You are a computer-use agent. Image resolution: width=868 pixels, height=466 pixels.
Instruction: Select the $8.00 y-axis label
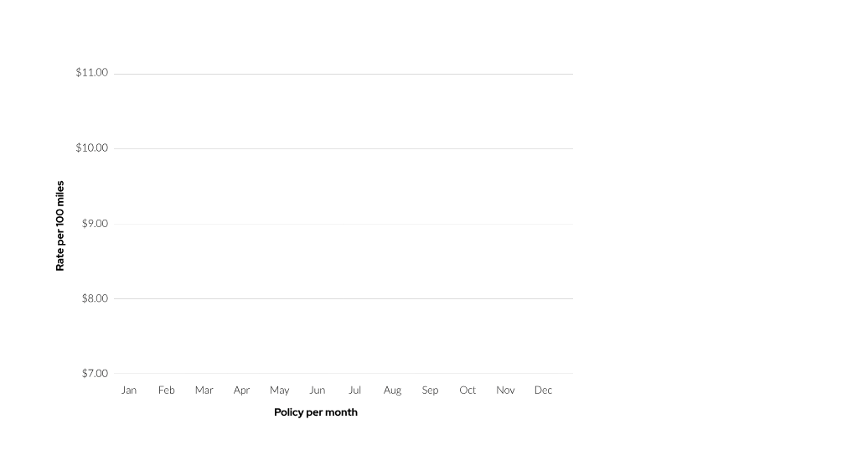coord(95,298)
